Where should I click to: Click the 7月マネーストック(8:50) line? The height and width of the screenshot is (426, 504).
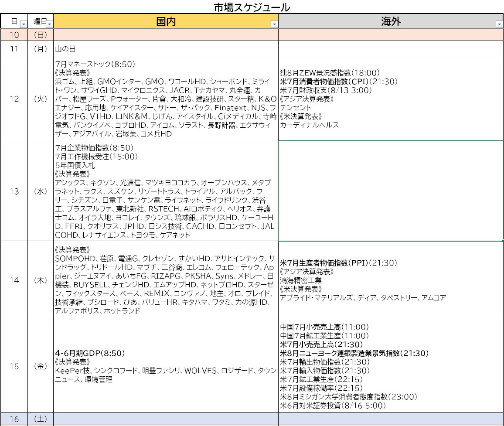pyautogui.click(x=95, y=64)
